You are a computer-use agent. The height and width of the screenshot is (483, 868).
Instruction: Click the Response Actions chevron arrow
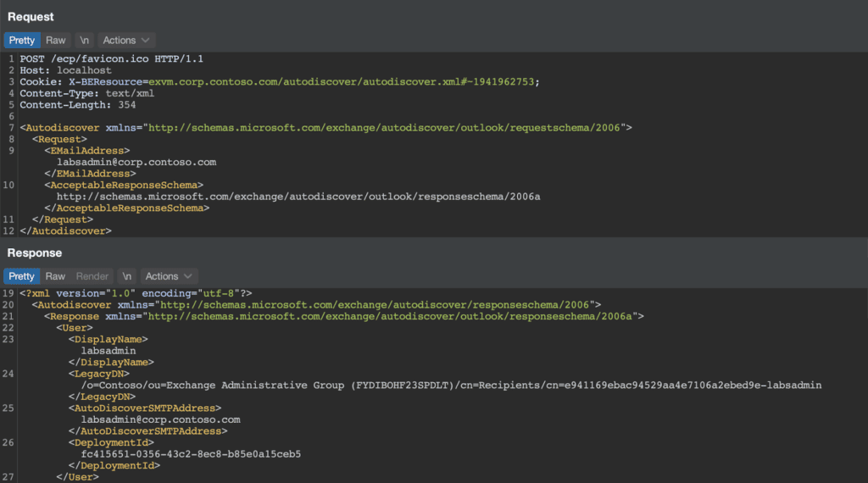(188, 276)
